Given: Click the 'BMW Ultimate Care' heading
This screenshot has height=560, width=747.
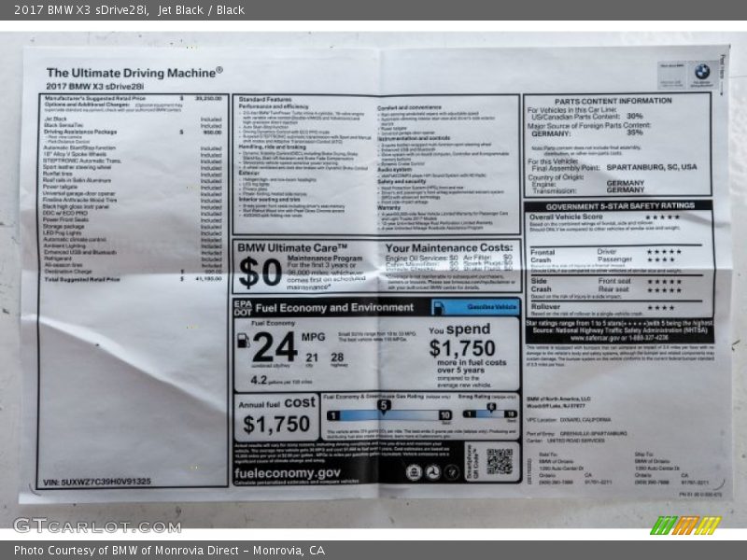Looking at the screenshot, I should pos(292,247).
